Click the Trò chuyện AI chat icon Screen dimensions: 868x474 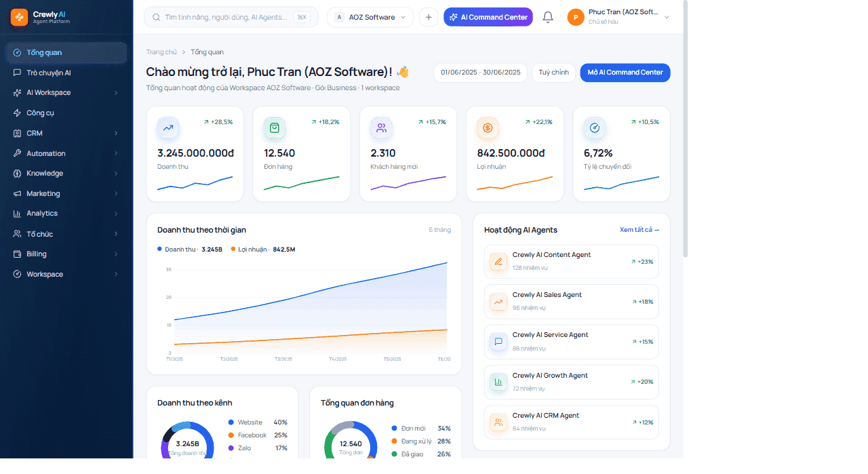tap(17, 73)
